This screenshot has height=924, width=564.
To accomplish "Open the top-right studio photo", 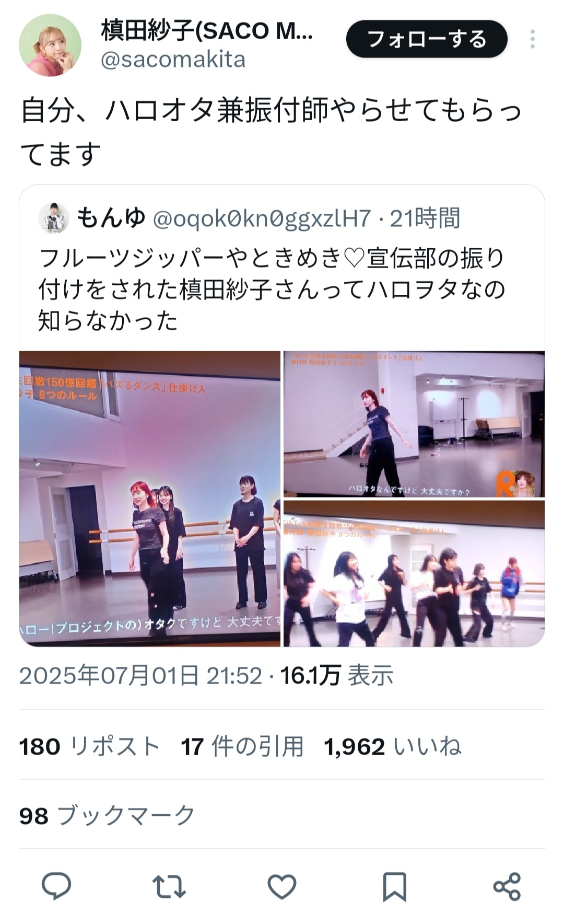I will 414,424.
